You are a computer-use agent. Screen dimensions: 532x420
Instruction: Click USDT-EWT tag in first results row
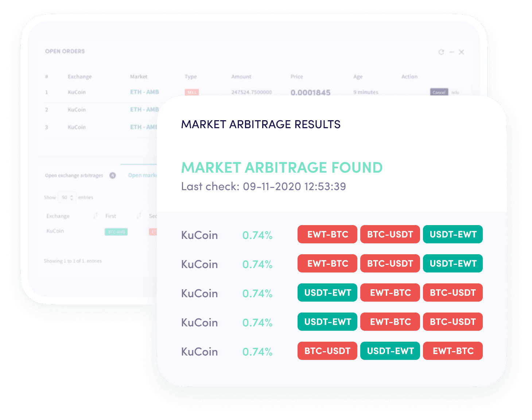coord(453,234)
